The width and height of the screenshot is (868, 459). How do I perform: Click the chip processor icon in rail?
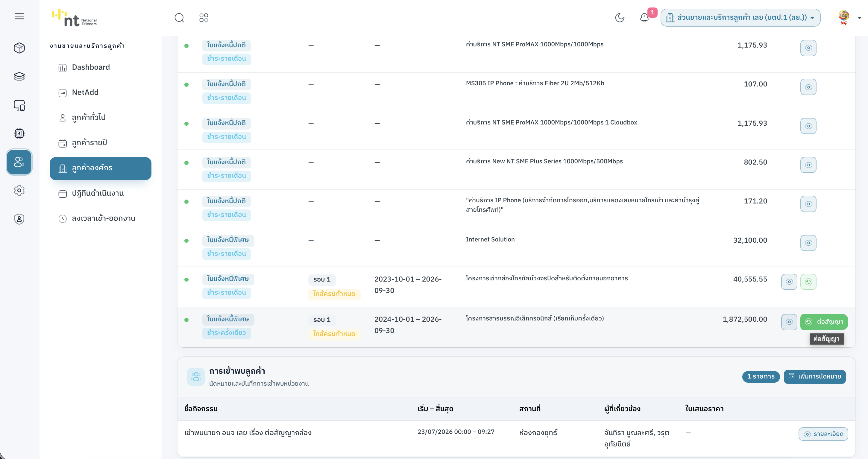point(19,134)
